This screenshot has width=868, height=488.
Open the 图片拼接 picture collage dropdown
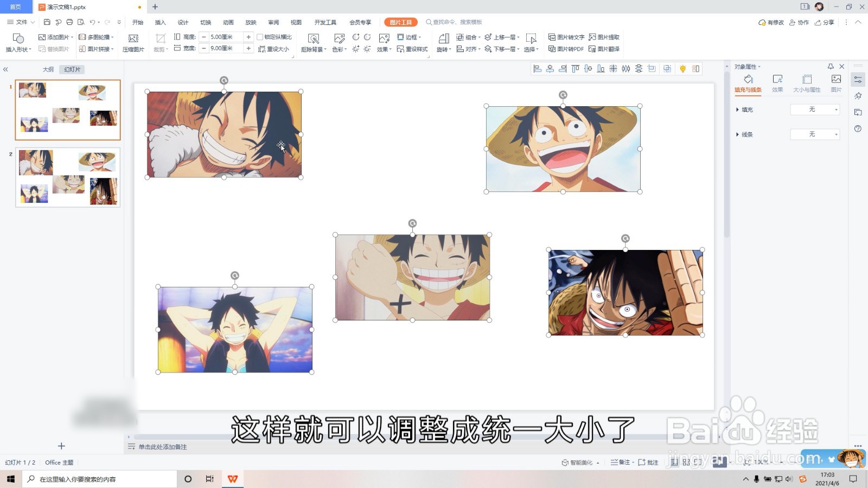pos(96,49)
